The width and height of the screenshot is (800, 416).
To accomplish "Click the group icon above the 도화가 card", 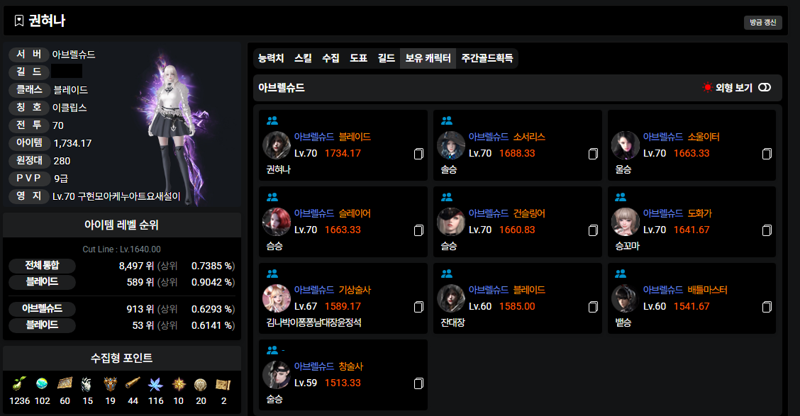I will 620,197.
